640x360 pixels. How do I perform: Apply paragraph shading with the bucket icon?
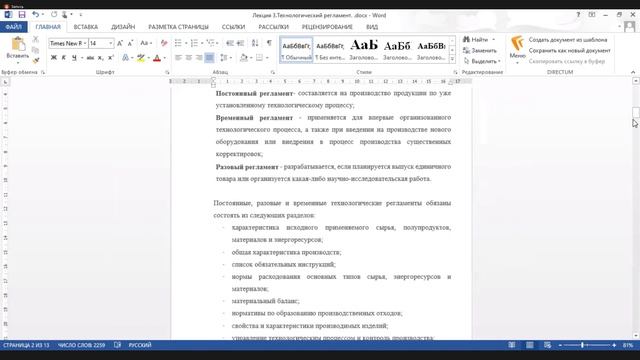tap(244, 58)
